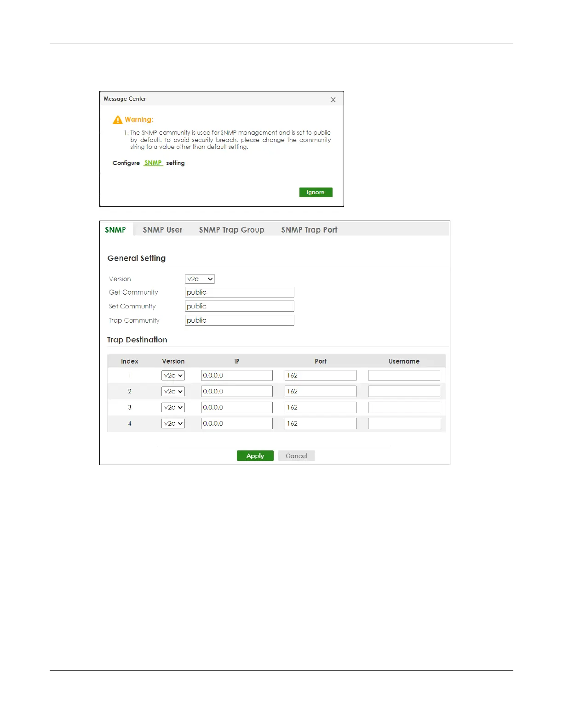
Task: Focus the Username field for index 1
Action: pos(404,375)
